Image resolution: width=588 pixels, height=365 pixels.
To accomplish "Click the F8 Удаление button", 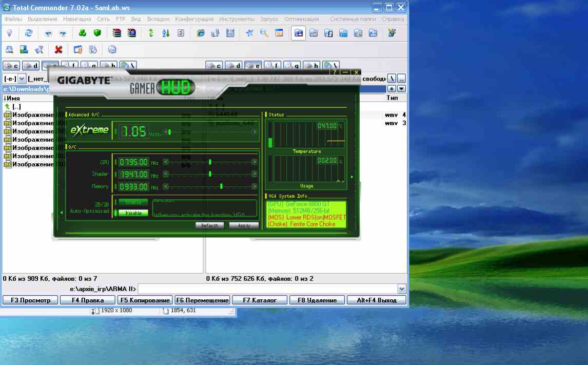I will [317, 300].
